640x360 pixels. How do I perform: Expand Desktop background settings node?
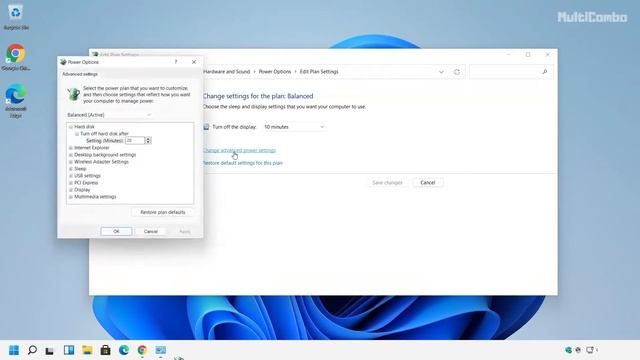71,155
